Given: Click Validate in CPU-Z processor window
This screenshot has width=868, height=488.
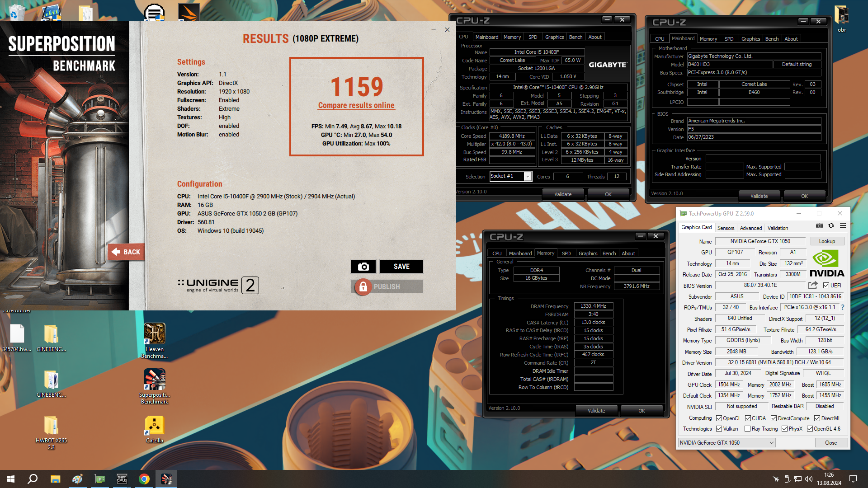Looking at the screenshot, I should [563, 194].
